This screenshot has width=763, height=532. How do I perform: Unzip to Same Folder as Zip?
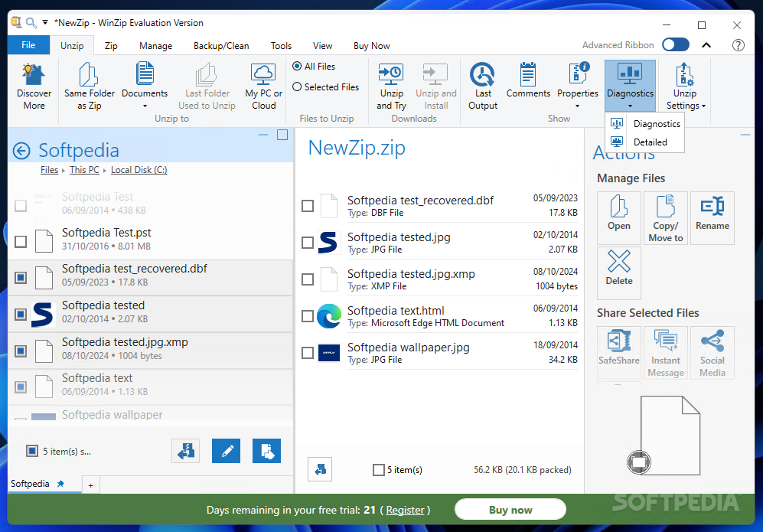coord(89,86)
